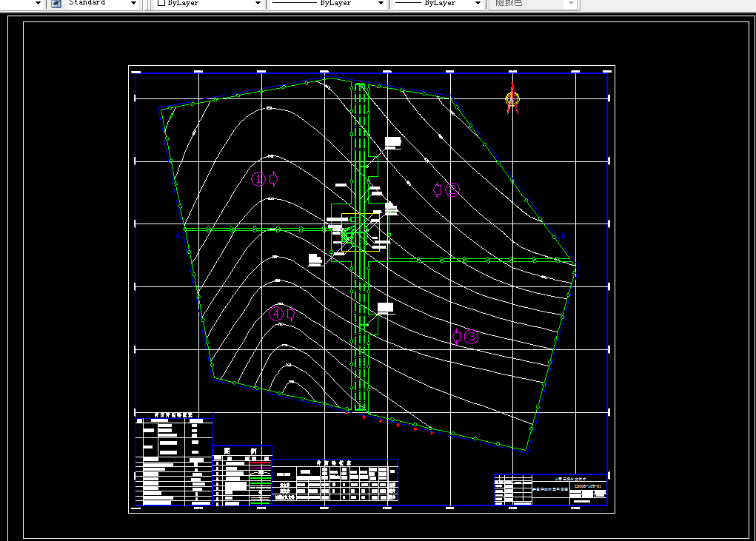The height and width of the screenshot is (541, 756).
Task: Select the circled number ③ marker
Action: click(x=471, y=337)
